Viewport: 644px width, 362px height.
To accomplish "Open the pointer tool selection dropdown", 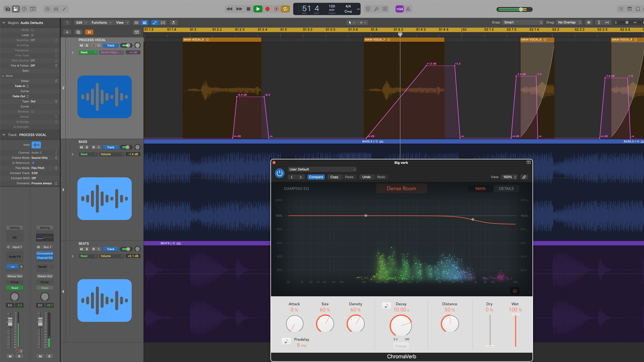I will (x=352, y=22).
